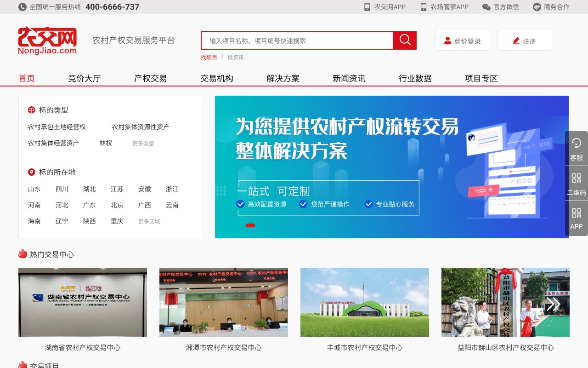The height and width of the screenshot is (368, 588).
Task: Click the 官方微信 icon in top bar
Action: tap(501, 7)
